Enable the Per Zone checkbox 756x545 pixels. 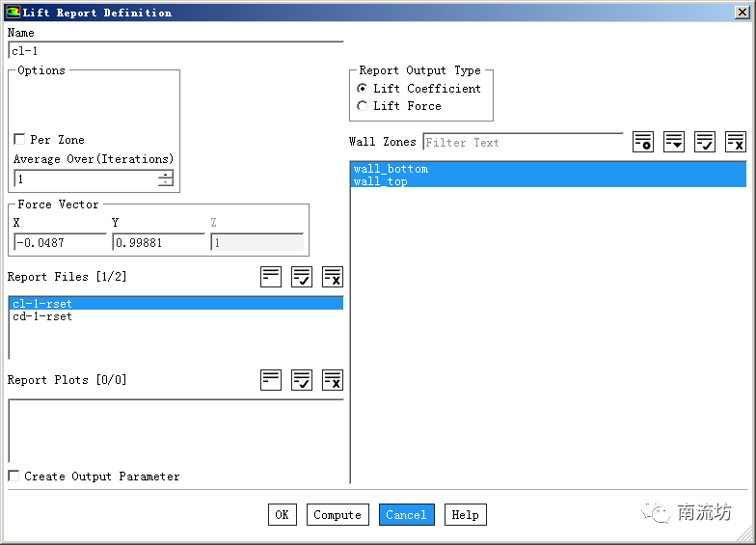pos(19,139)
